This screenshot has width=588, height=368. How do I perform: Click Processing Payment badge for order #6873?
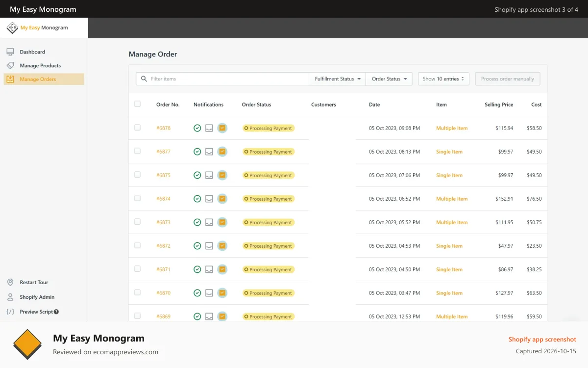(x=269, y=222)
